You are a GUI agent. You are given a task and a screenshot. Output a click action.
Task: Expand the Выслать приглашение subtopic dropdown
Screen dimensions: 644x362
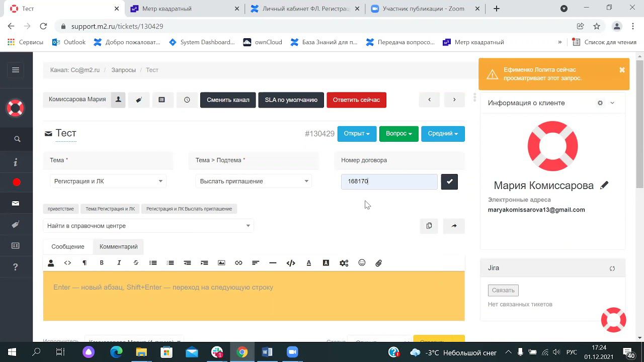(254, 182)
